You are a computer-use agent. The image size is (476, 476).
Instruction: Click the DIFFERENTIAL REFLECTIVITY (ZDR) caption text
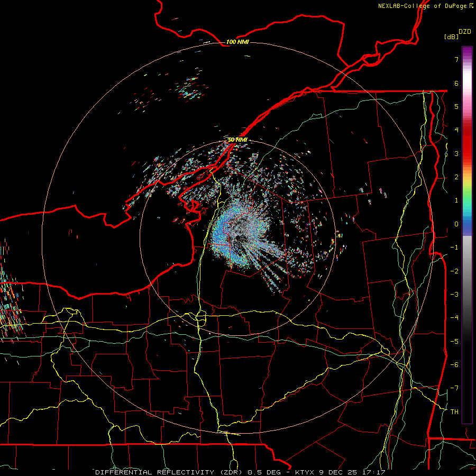pos(169,472)
